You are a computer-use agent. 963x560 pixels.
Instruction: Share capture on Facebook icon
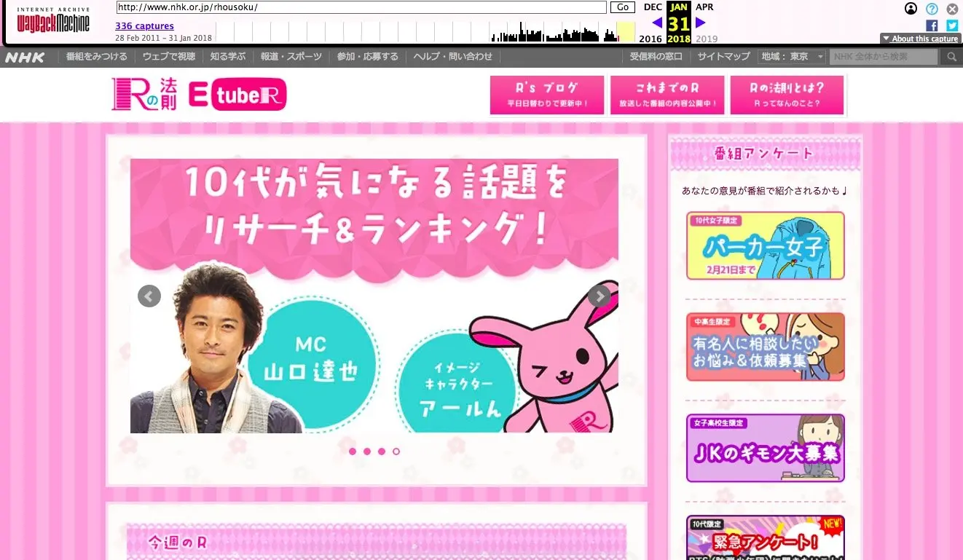tap(932, 25)
